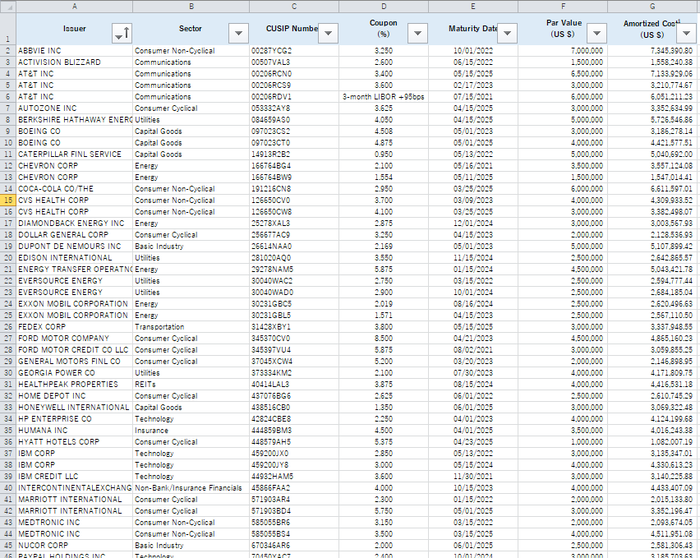Viewport: 700px width, 558px height.
Task: Select the 7,000,000 par value cell
Action: tap(563, 50)
